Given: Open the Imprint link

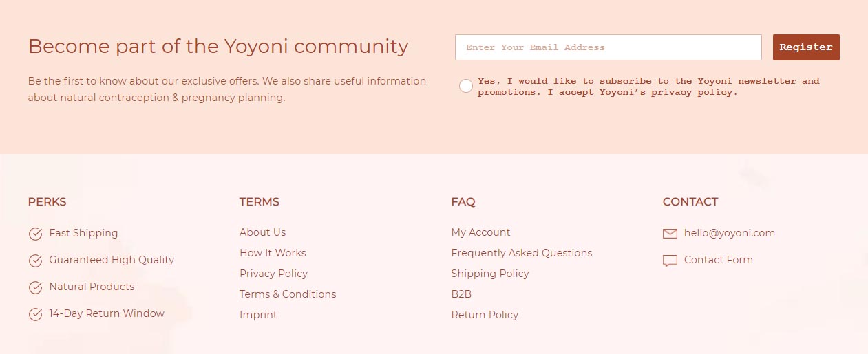Looking at the screenshot, I should [258, 315].
